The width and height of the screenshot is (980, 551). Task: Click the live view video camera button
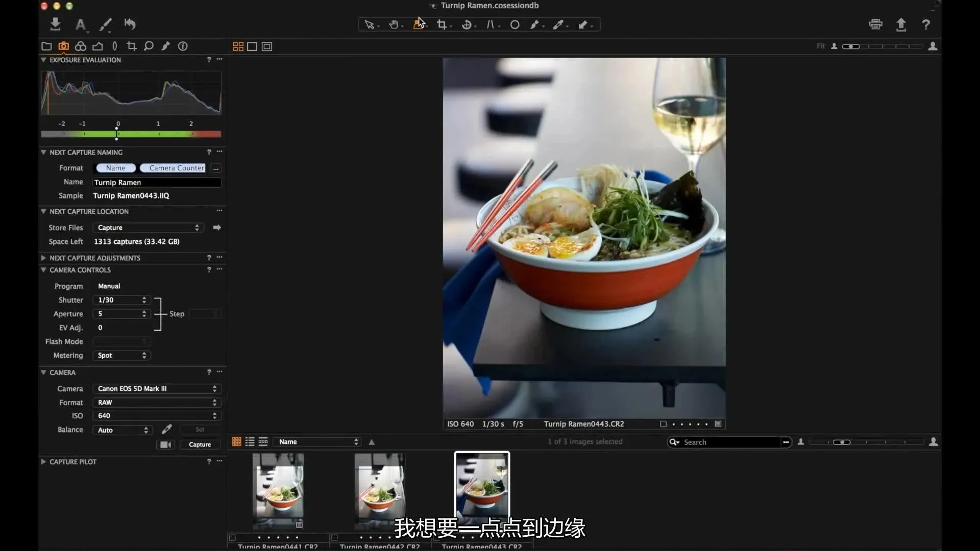[165, 445]
